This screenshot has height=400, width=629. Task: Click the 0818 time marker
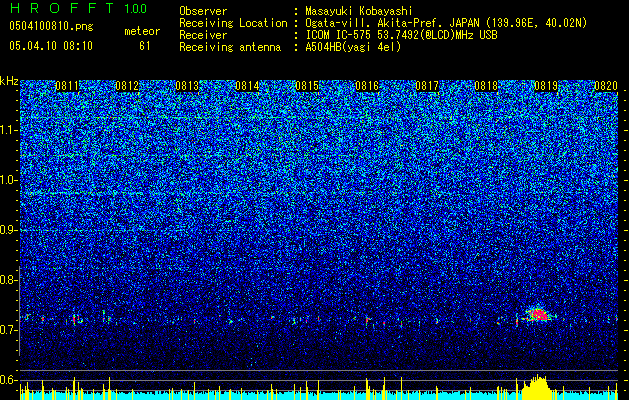[486, 86]
